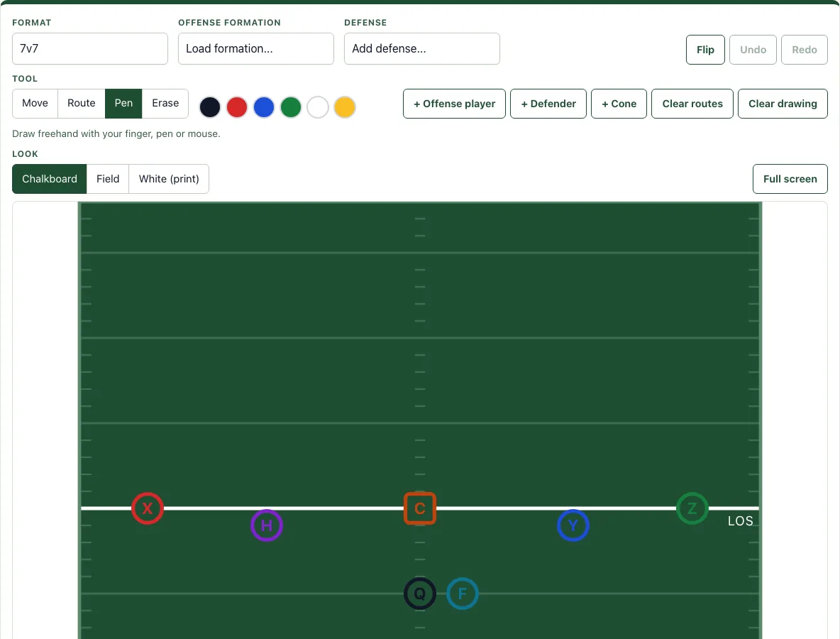The image size is (840, 639).
Task: Open Full screen mode
Action: tap(790, 179)
